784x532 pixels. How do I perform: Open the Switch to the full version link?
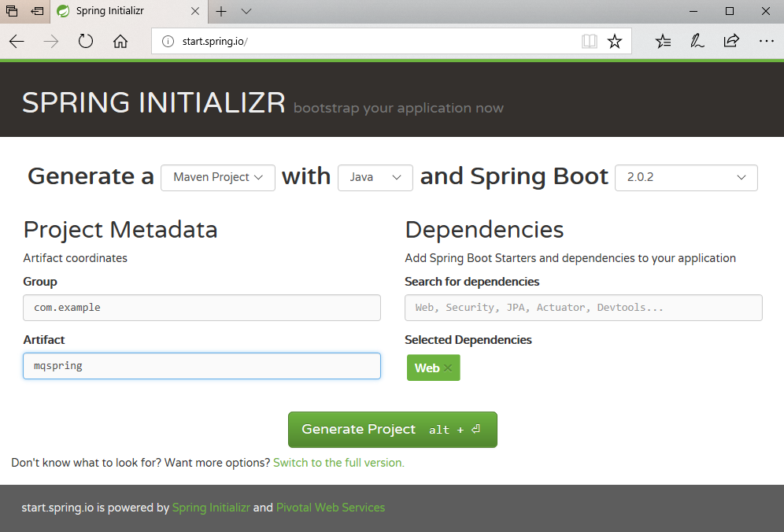pyautogui.click(x=338, y=463)
